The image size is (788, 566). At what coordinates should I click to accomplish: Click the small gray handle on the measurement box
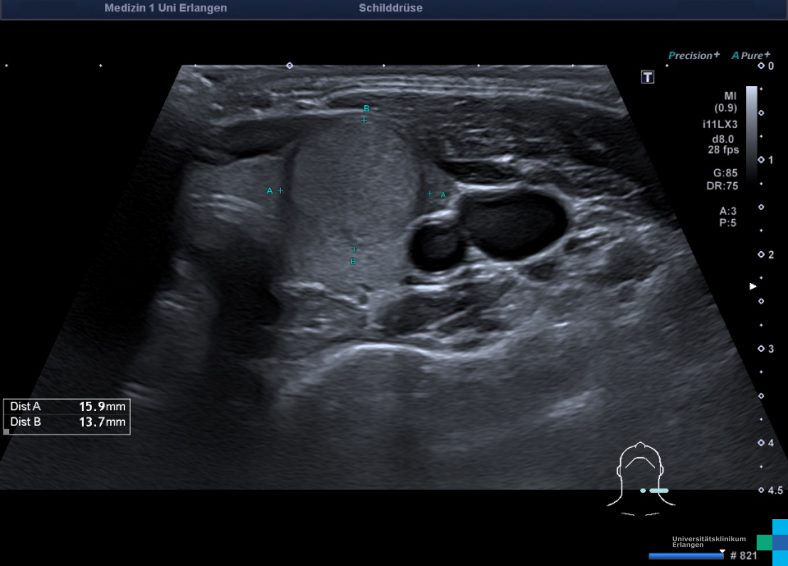pos(7,432)
